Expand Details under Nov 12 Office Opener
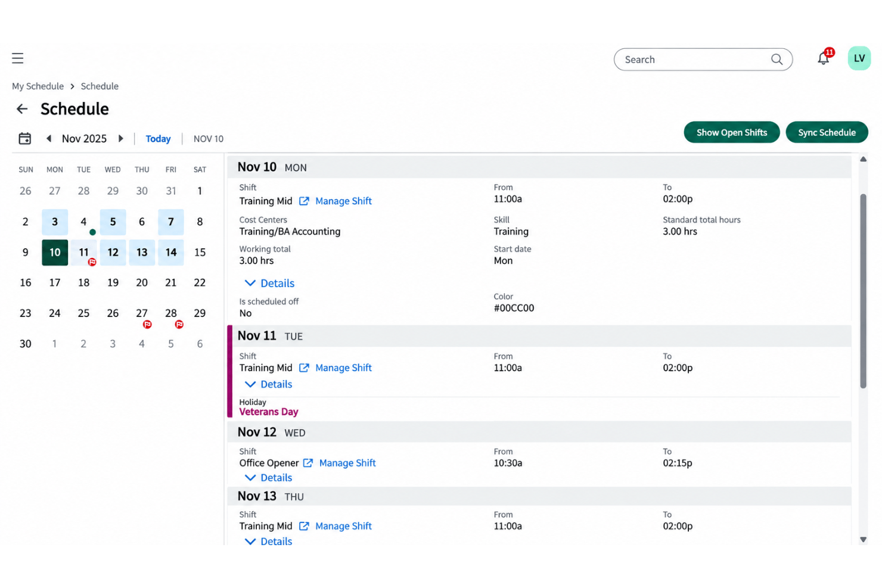The width and height of the screenshot is (882, 588). (x=268, y=478)
